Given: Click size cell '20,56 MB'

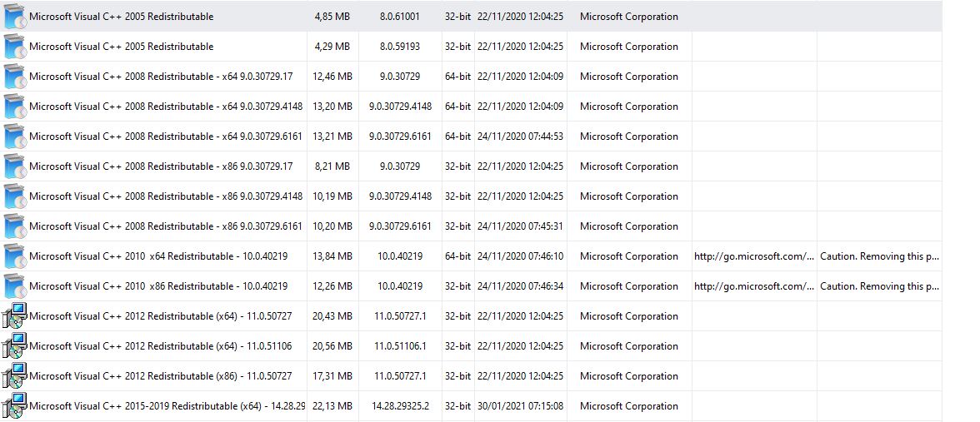Looking at the screenshot, I should (x=332, y=346).
